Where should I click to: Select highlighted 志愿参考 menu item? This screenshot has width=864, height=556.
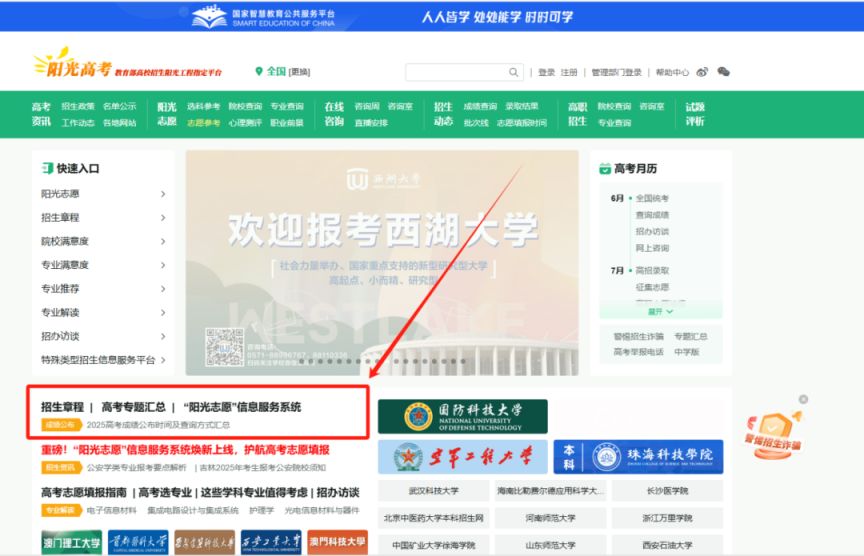point(203,123)
